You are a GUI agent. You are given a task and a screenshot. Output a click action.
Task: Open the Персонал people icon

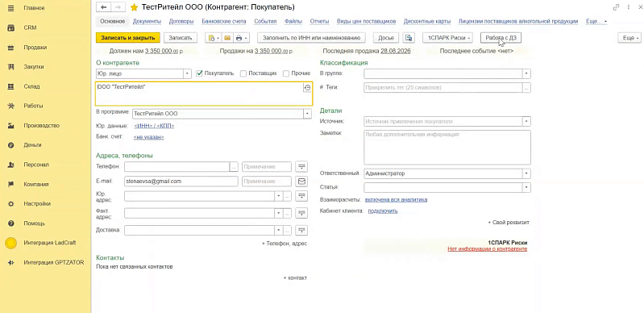coord(11,165)
